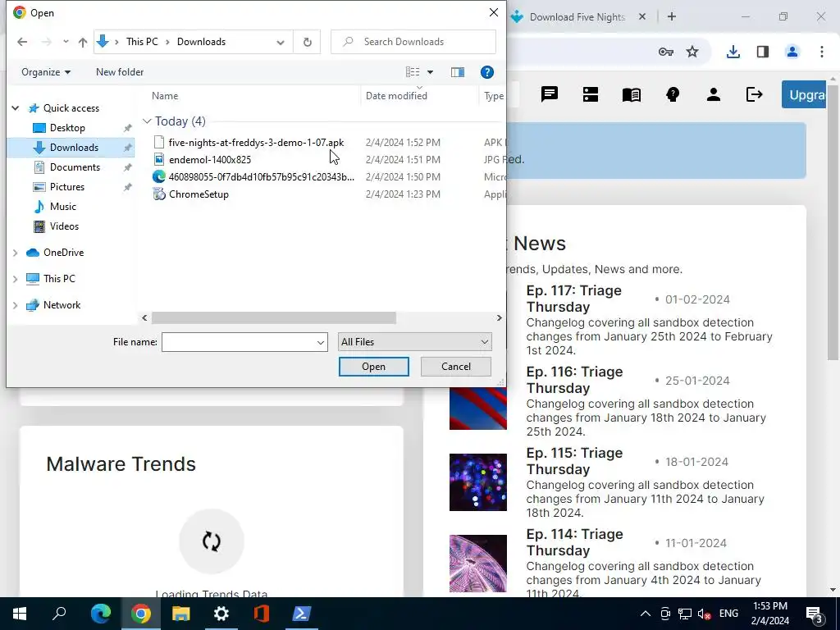Open Ep. 115: Triage Thursday article

point(573,461)
